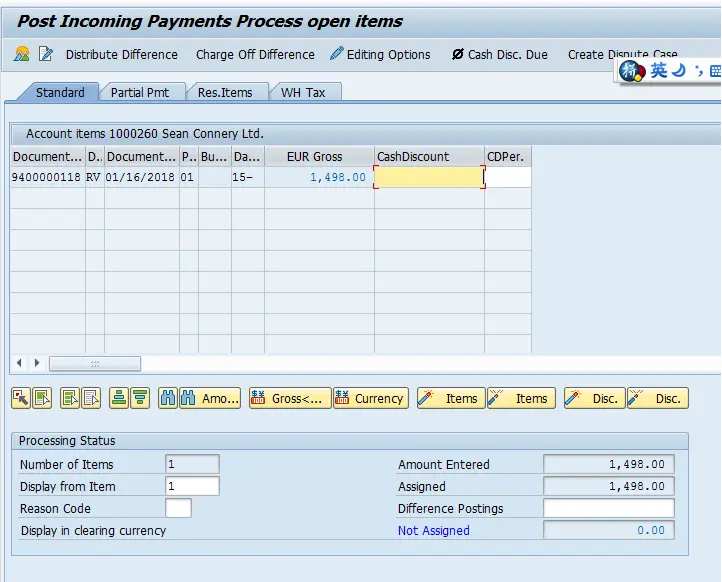Click the highlighted CashDiscount cell for document 9400000118
Screen dimensions: 722x582
[x=429, y=177]
